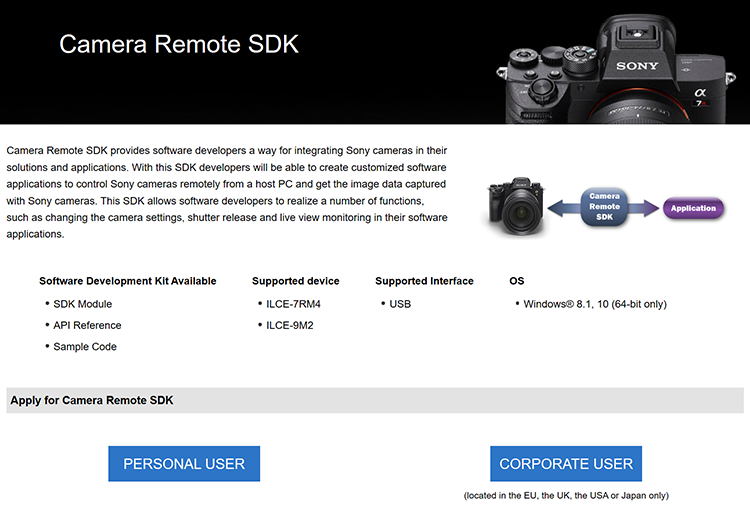Click the SONY logo on the banner camera
Screen dimensions: 750x519
click(x=637, y=67)
